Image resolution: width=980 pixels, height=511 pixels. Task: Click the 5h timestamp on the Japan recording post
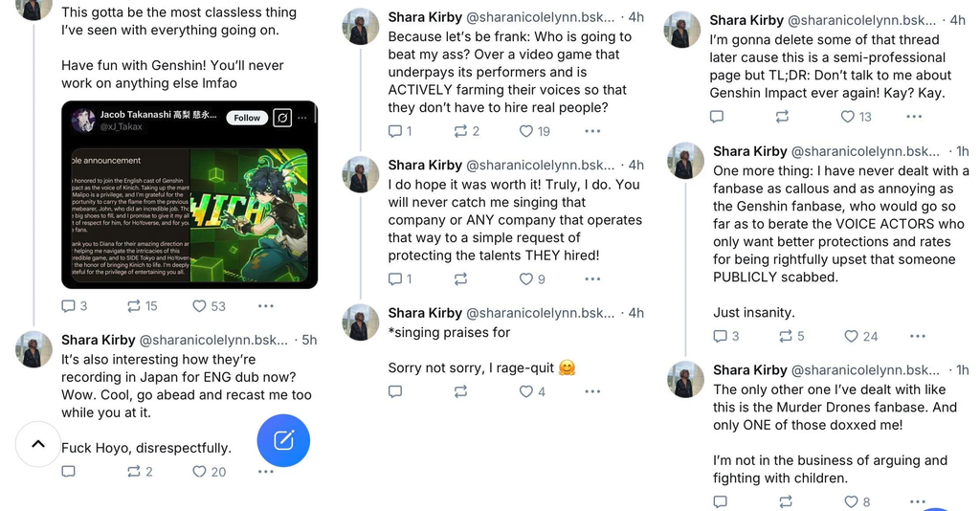click(x=309, y=340)
